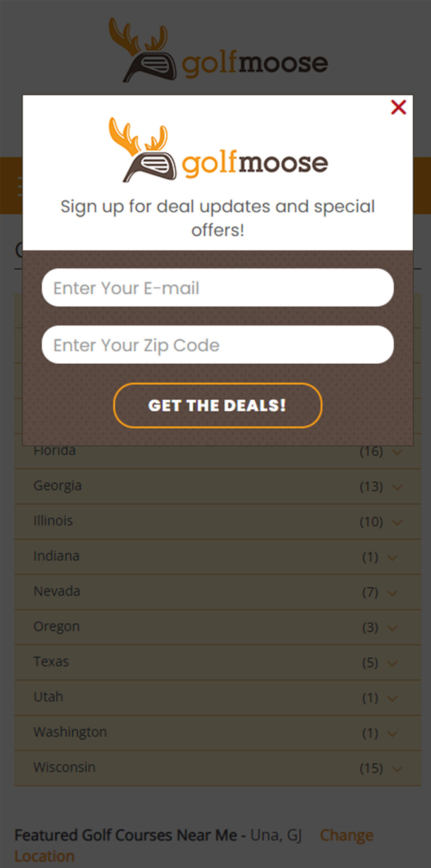Expand the Wisconsin chevron arrow
The image size is (431, 868).
pyautogui.click(x=397, y=768)
